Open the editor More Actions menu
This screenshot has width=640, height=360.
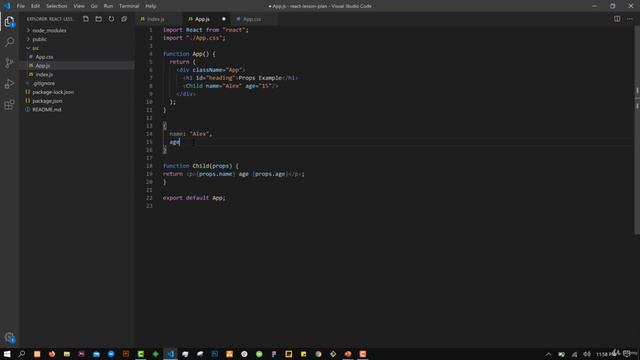pos(630,19)
